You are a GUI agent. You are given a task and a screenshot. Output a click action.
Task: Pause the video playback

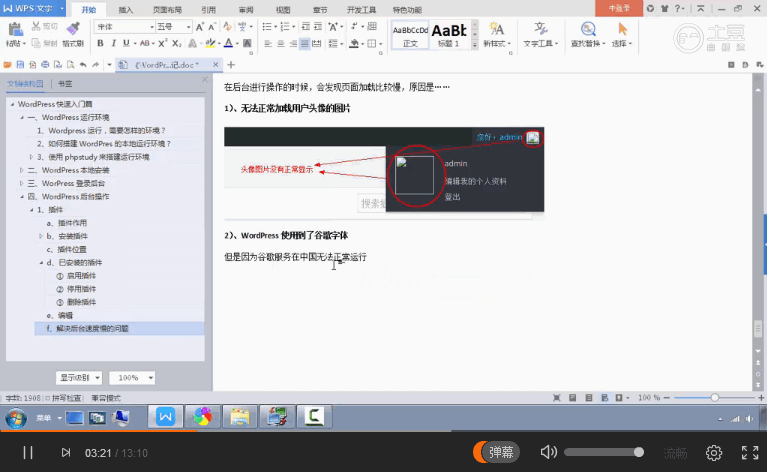tap(28, 452)
